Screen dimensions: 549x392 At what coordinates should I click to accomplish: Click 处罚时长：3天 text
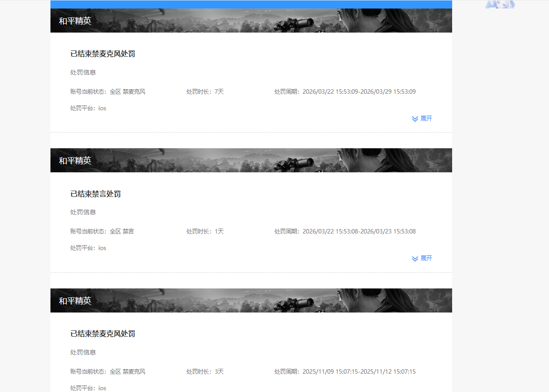(205, 371)
